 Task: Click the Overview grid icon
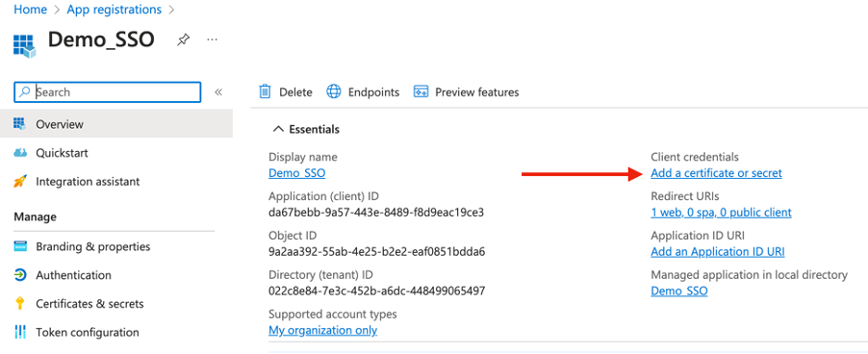(20, 124)
